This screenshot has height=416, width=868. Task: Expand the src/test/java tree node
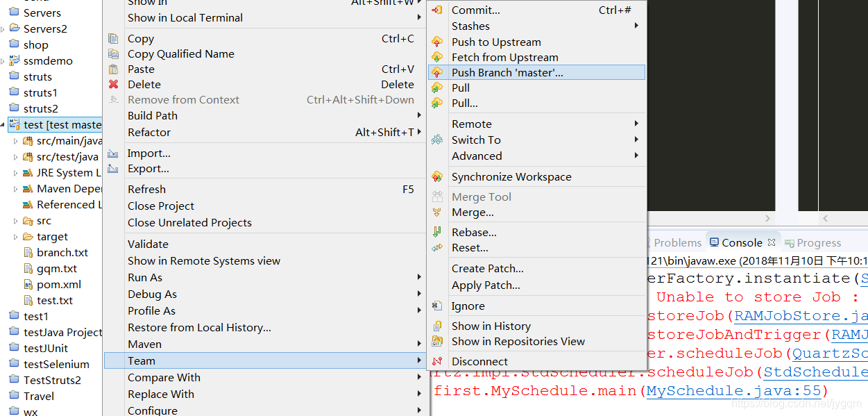pyautogui.click(x=16, y=156)
